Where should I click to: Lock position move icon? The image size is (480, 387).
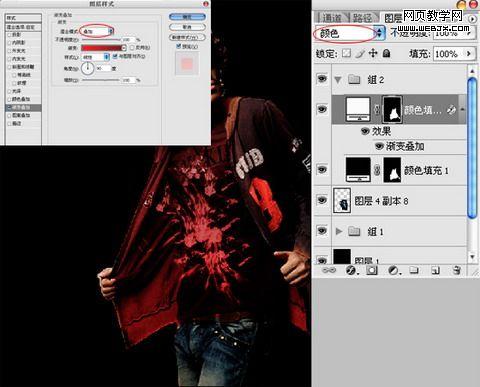(373, 53)
